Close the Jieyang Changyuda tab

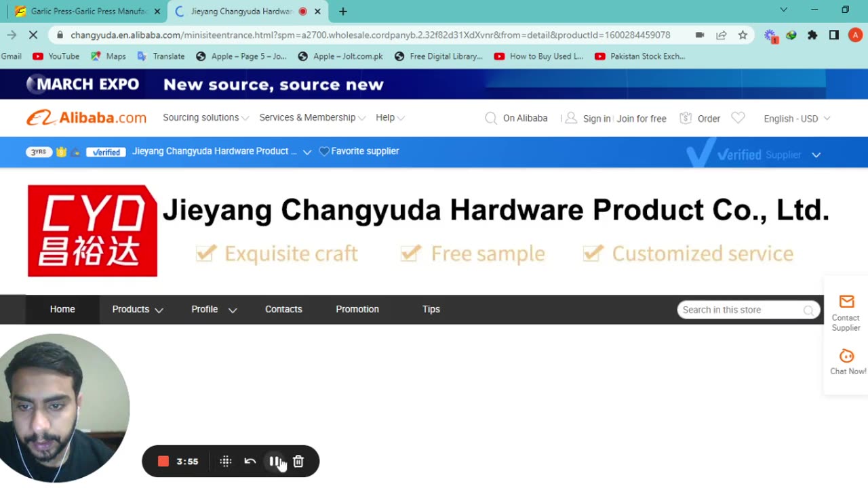click(x=317, y=12)
